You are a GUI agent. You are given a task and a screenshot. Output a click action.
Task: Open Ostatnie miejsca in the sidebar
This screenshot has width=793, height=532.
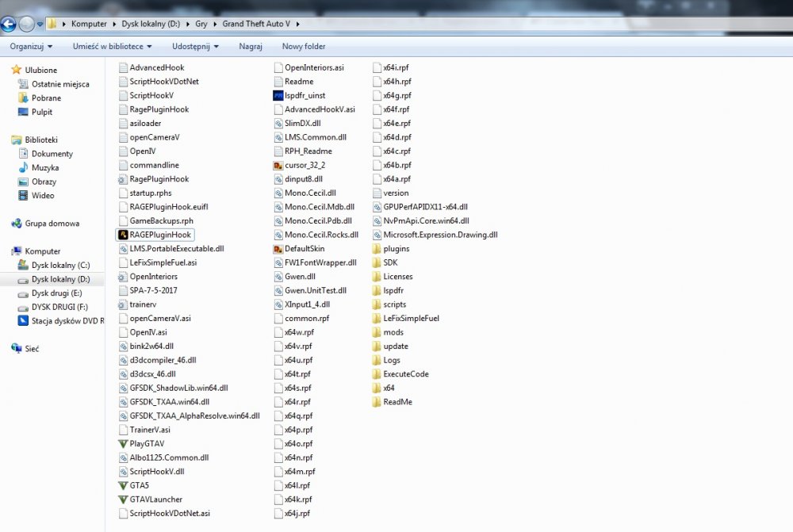[60, 85]
